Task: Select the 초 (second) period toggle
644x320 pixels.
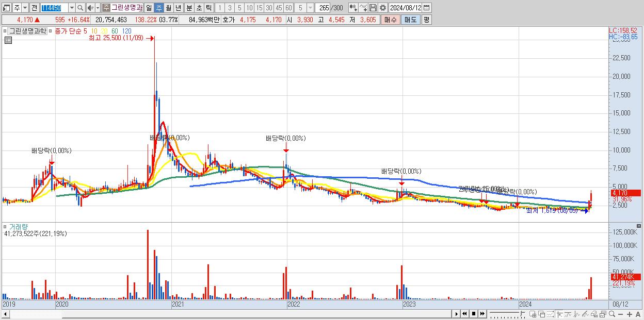Action: coord(199,8)
